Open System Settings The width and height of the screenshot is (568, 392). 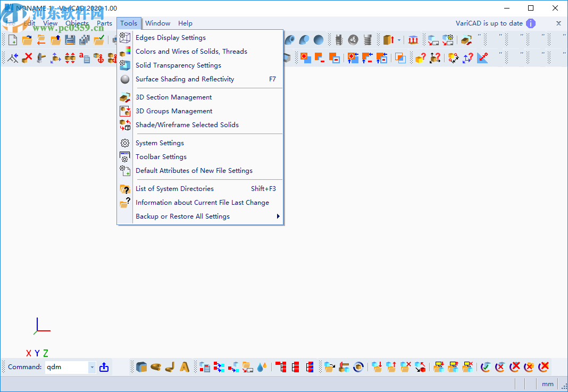pyautogui.click(x=200, y=143)
